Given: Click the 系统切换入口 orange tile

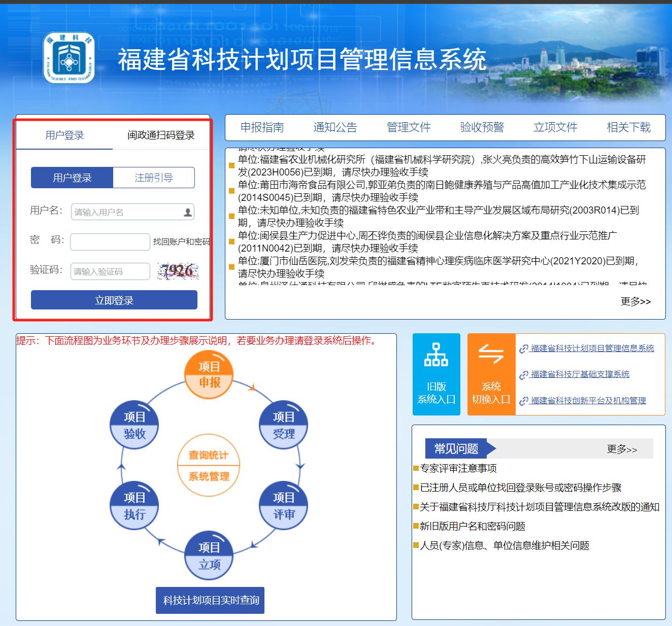Looking at the screenshot, I should (491, 374).
